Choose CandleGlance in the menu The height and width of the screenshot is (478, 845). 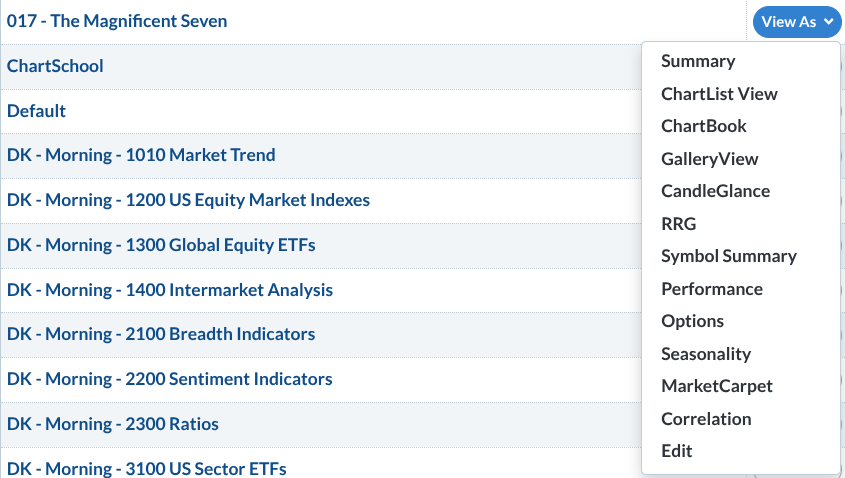(x=715, y=191)
